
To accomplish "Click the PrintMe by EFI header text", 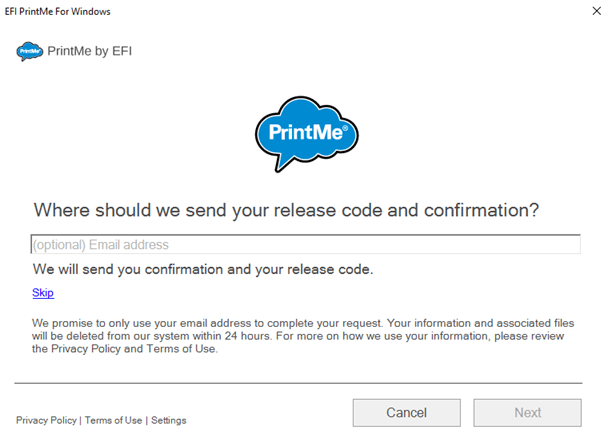I will click(x=90, y=51).
